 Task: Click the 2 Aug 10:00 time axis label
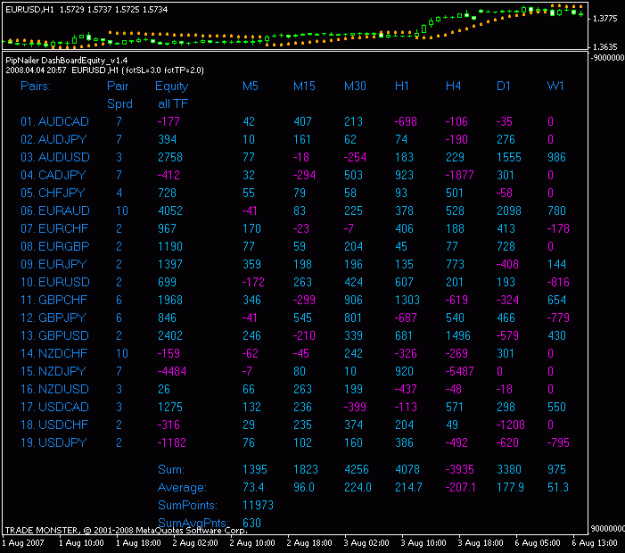pos(252,543)
